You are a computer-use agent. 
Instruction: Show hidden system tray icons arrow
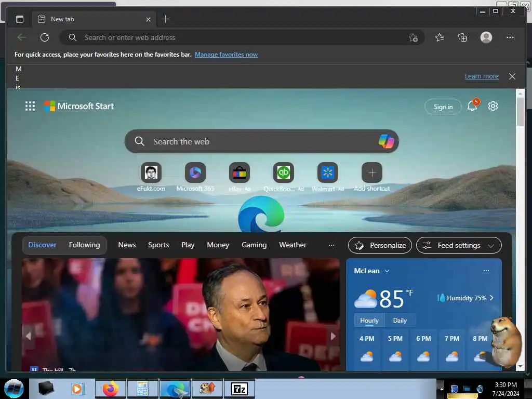[x=442, y=389]
